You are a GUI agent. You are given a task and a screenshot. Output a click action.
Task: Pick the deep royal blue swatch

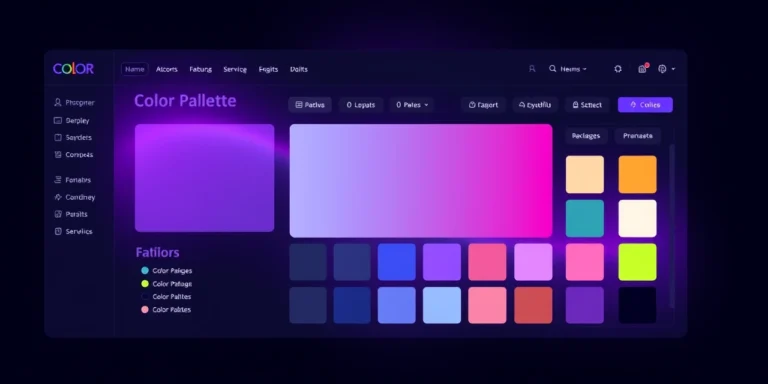click(352, 305)
